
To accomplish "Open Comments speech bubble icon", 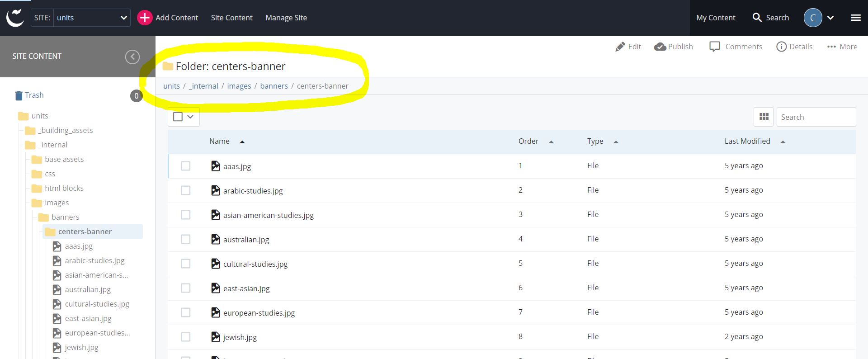I will pos(715,47).
